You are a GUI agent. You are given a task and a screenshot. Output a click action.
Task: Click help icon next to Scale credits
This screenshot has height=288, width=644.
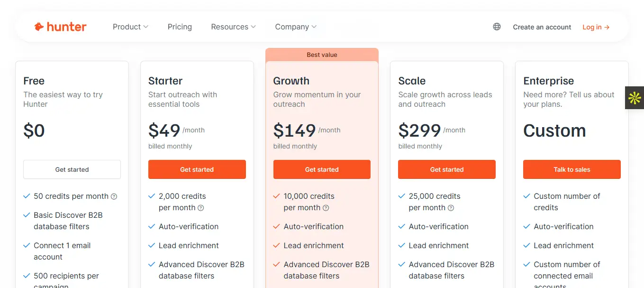click(451, 208)
